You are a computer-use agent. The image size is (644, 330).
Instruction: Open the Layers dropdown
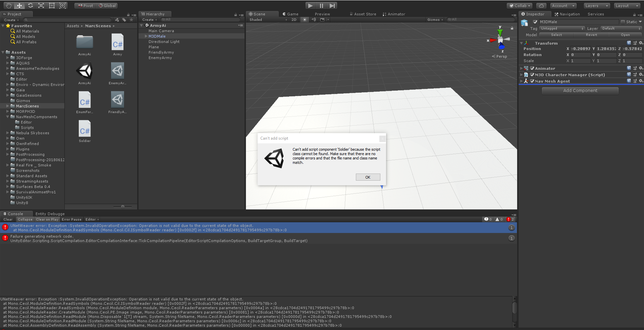597,6
